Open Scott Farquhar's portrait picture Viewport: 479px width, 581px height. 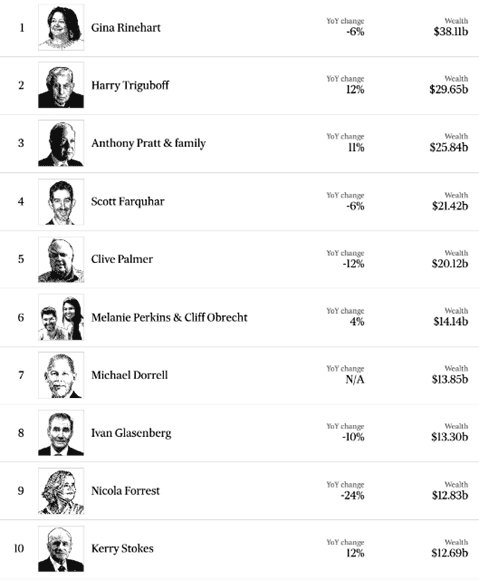tap(61, 202)
